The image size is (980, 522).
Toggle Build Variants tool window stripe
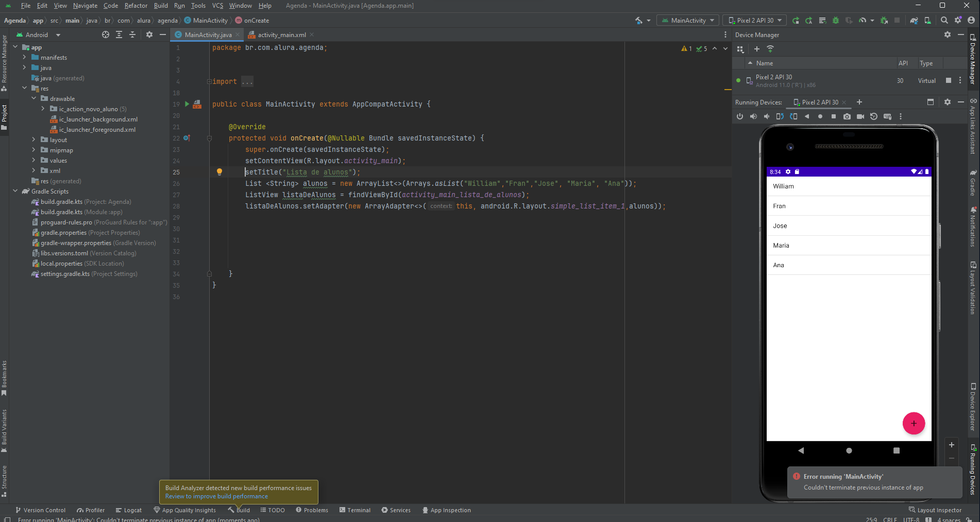(4, 431)
